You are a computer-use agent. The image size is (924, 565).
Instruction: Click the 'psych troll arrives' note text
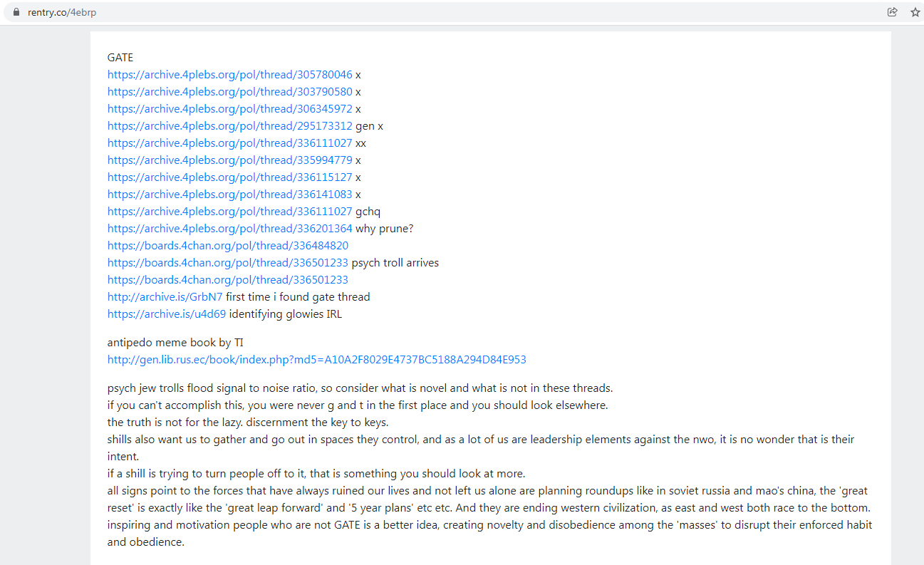(395, 263)
